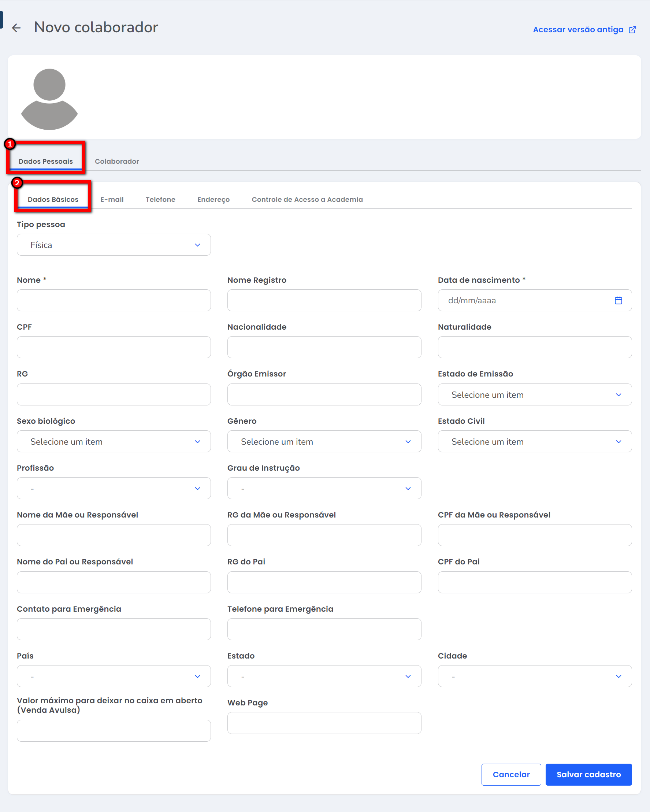Expand the Profissão dropdown
The height and width of the screenshot is (812, 650).
pos(114,488)
